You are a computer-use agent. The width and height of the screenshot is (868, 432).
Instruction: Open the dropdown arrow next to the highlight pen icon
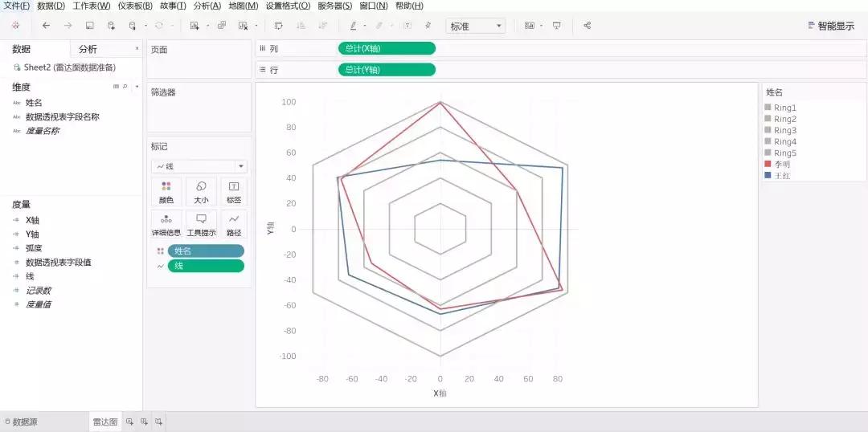click(x=365, y=26)
